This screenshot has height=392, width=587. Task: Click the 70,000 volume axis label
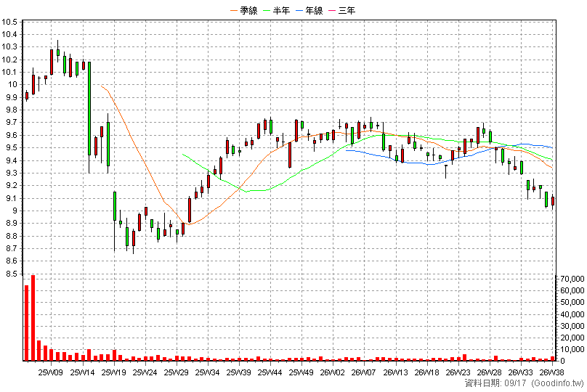click(x=572, y=279)
